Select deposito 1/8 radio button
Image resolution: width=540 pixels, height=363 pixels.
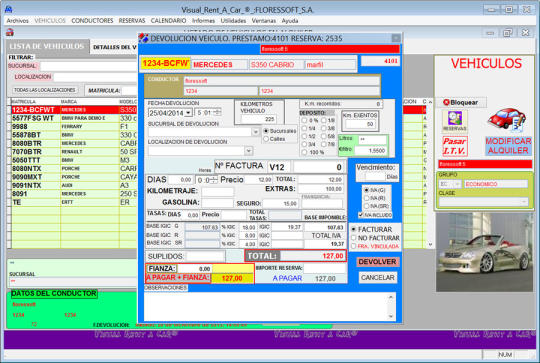click(x=324, y=121)
